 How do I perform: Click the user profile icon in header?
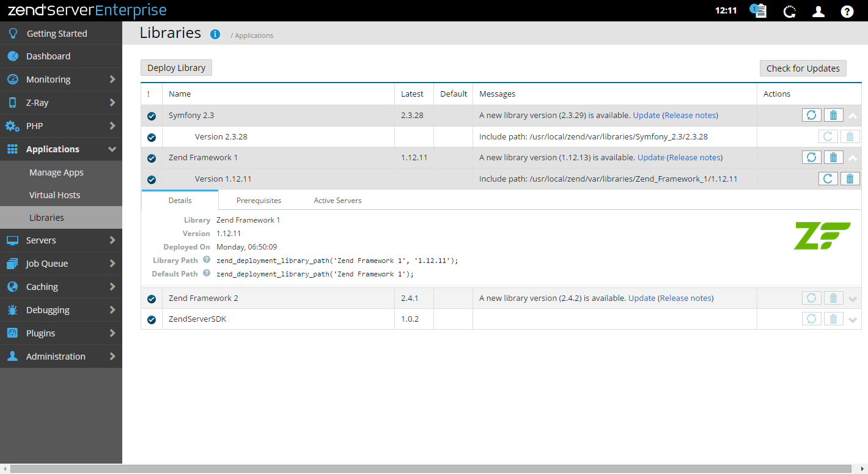pos(818,11)
